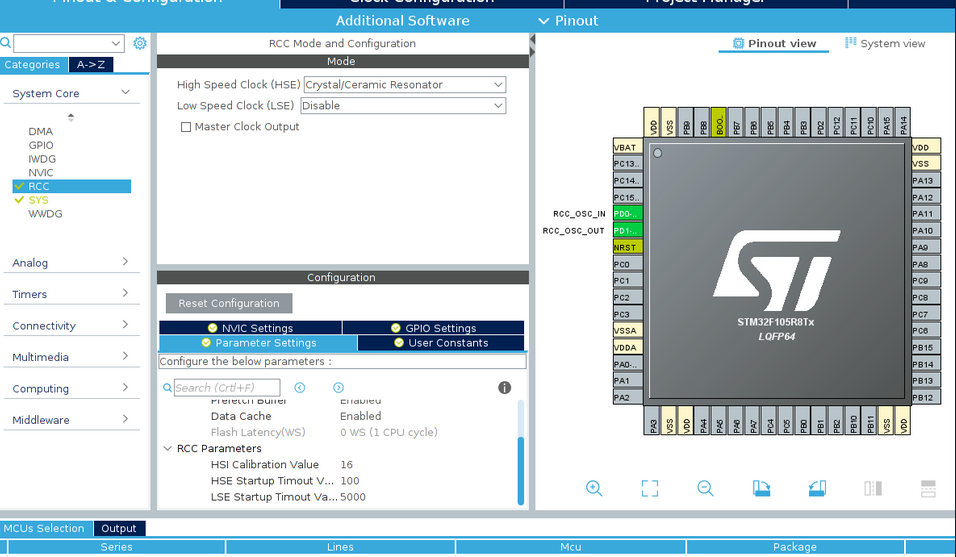956x557 pixels.
Task: Open the User Constants tab
Action: (441, 343)
